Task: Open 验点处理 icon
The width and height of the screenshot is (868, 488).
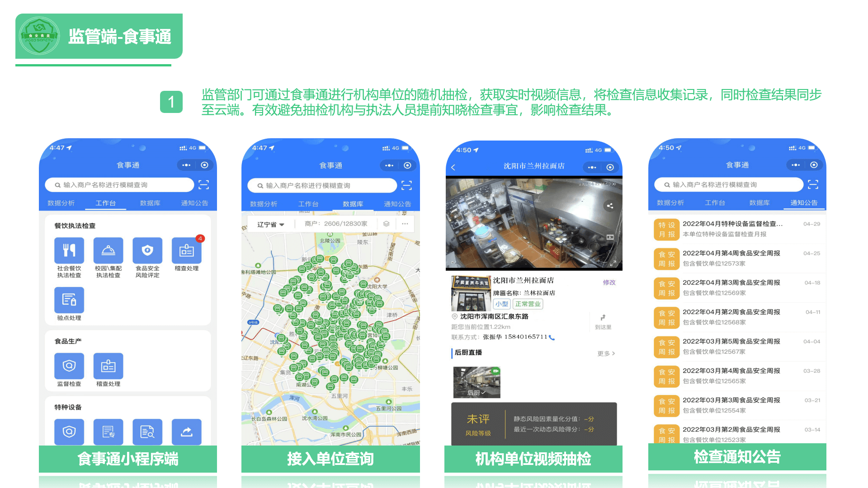Action: point(69,300)
